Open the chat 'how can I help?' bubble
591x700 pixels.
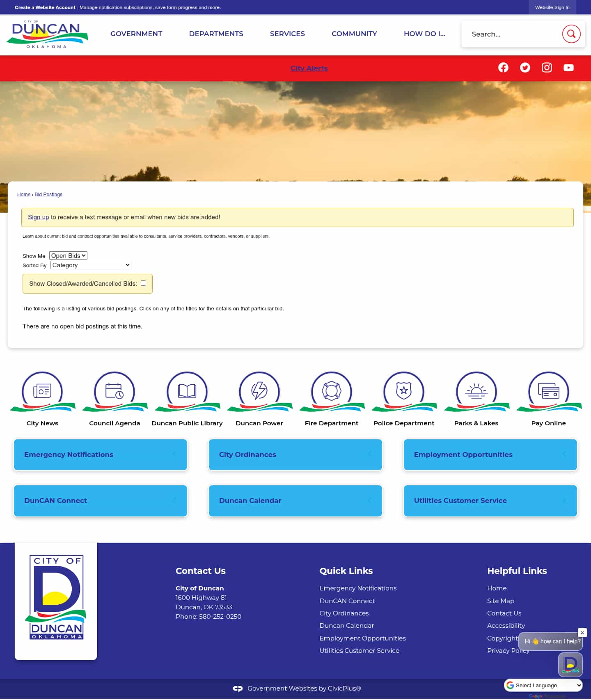click(550, 641)
